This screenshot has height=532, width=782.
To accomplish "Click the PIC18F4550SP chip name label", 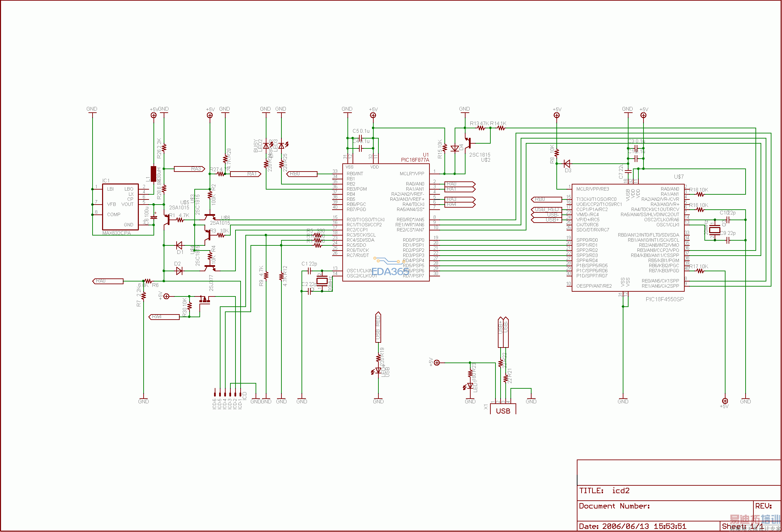I will point(664,299).
